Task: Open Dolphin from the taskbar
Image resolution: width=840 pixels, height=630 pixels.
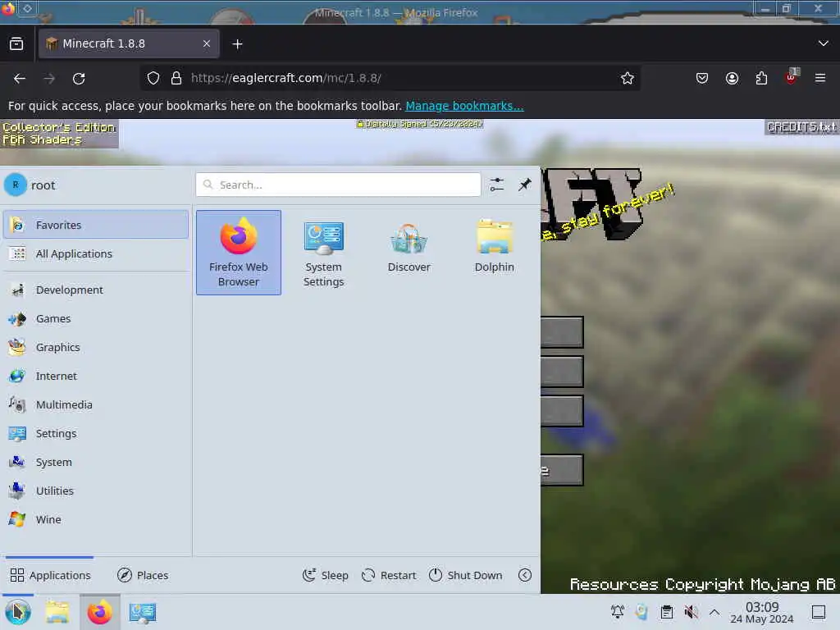Action: [57, 612]
